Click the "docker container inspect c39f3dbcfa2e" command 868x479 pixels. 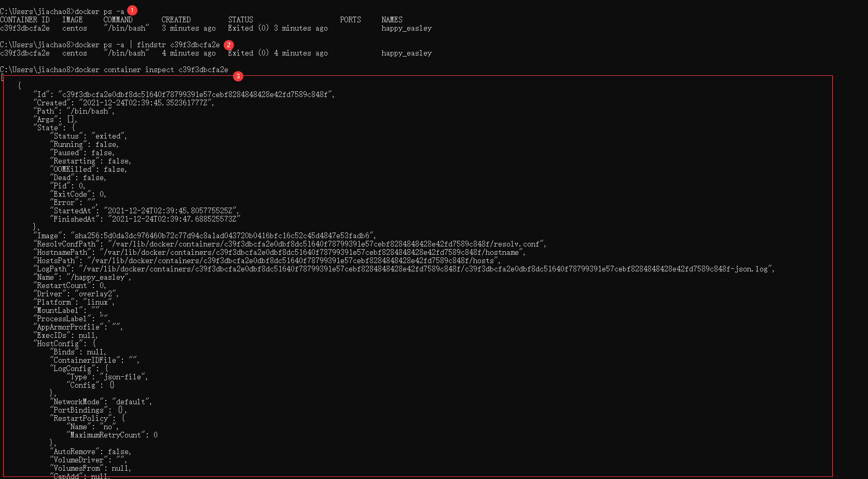151,70
